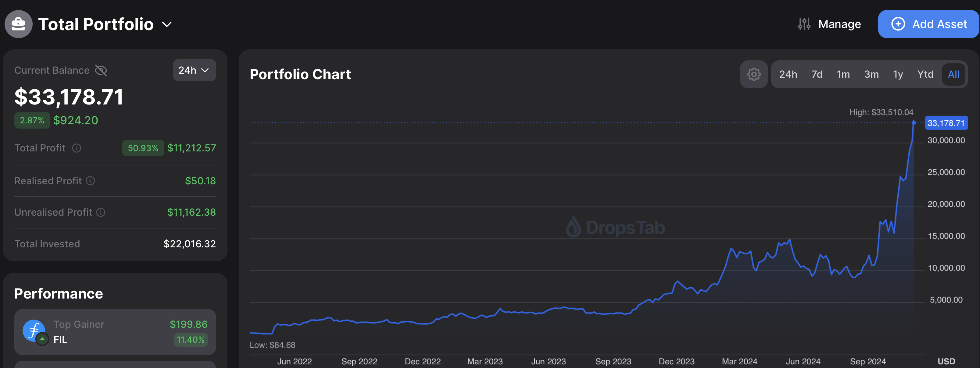Click the portfolio briefcase icon

tap(18, 24)
